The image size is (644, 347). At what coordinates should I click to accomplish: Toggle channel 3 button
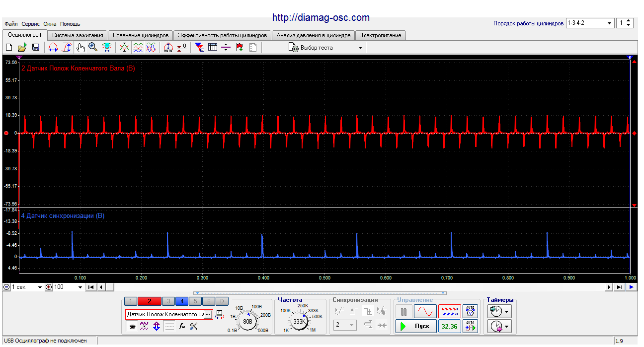click(168, 301)
